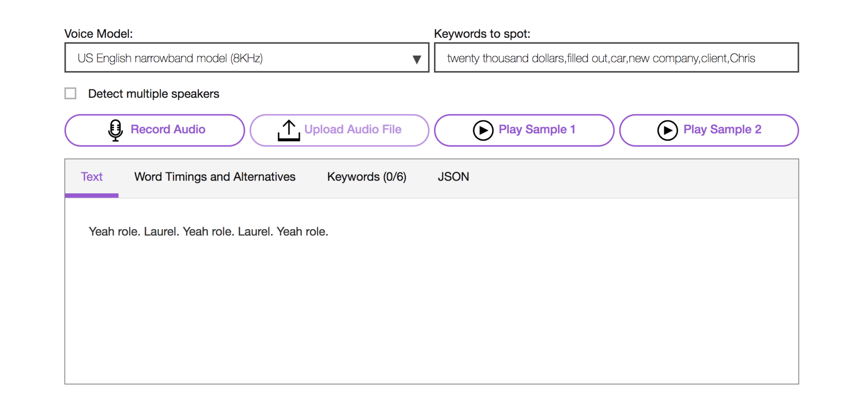868x420 pixels.
Task: Click the Record Audio button label
Action: click(x=168, y=130)
